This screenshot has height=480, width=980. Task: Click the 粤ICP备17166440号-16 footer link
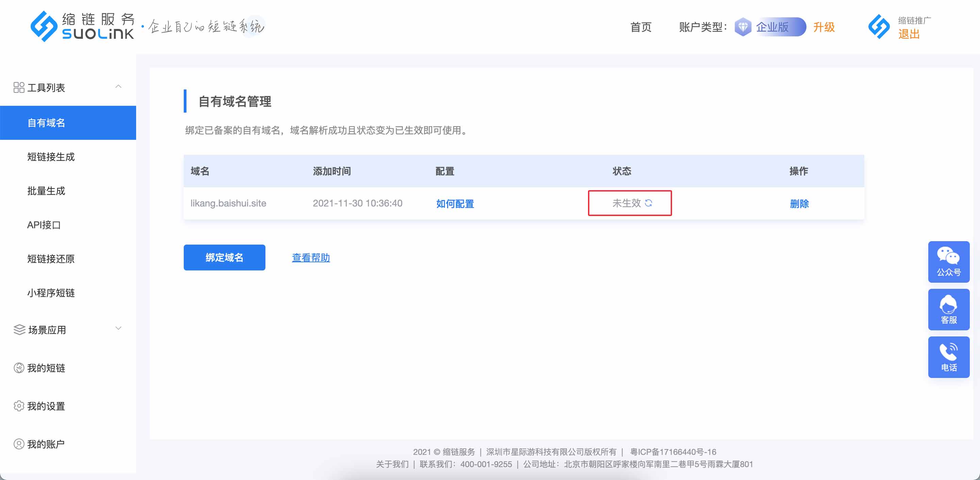pyautogui.click(x=673, y=452)
